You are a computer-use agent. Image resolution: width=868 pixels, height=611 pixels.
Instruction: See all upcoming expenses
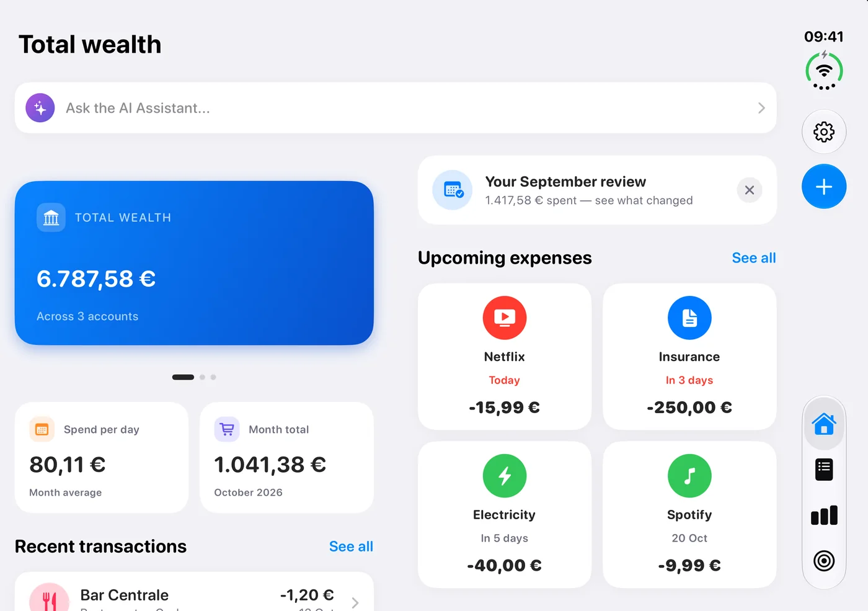pos(754,258)
